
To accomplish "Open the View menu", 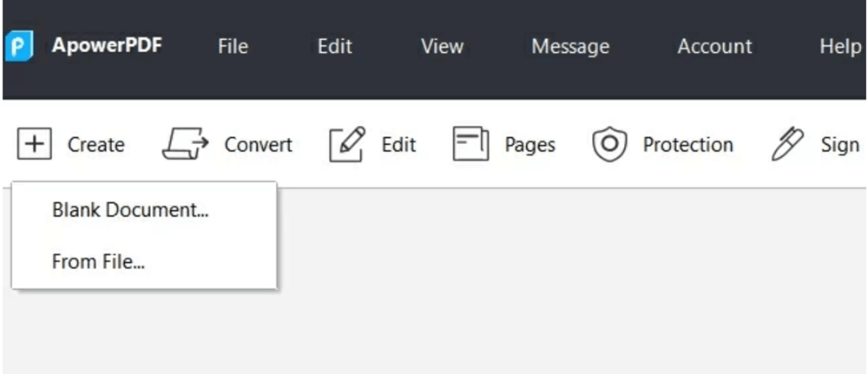I will [x=441, y=47].
